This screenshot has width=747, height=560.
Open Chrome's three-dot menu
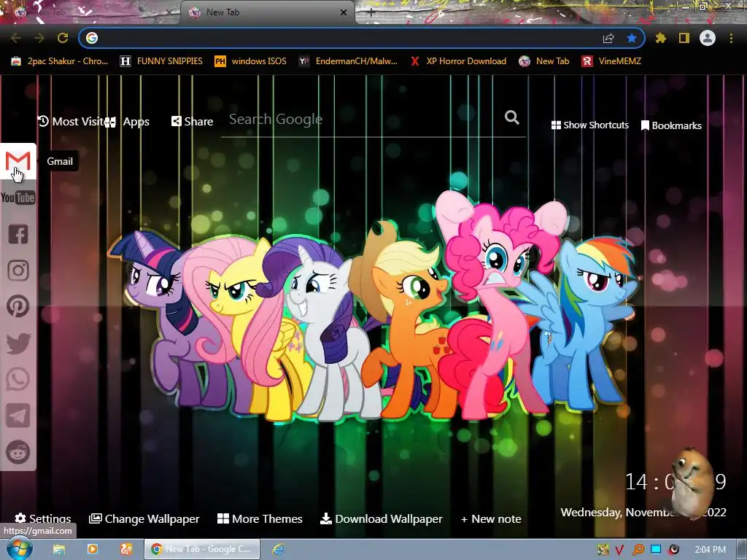[731, 38]
